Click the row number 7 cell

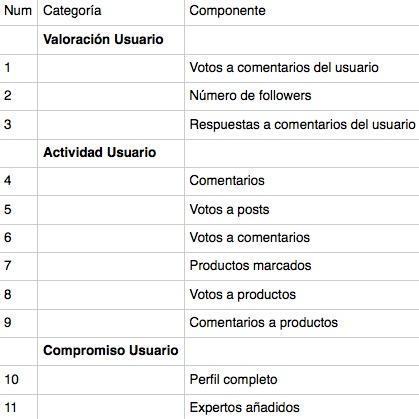tap(18, 266)
